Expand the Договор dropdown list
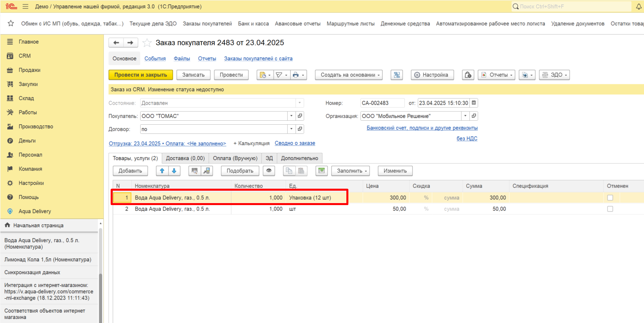644x323 pixels. click(x=292, y=129)
